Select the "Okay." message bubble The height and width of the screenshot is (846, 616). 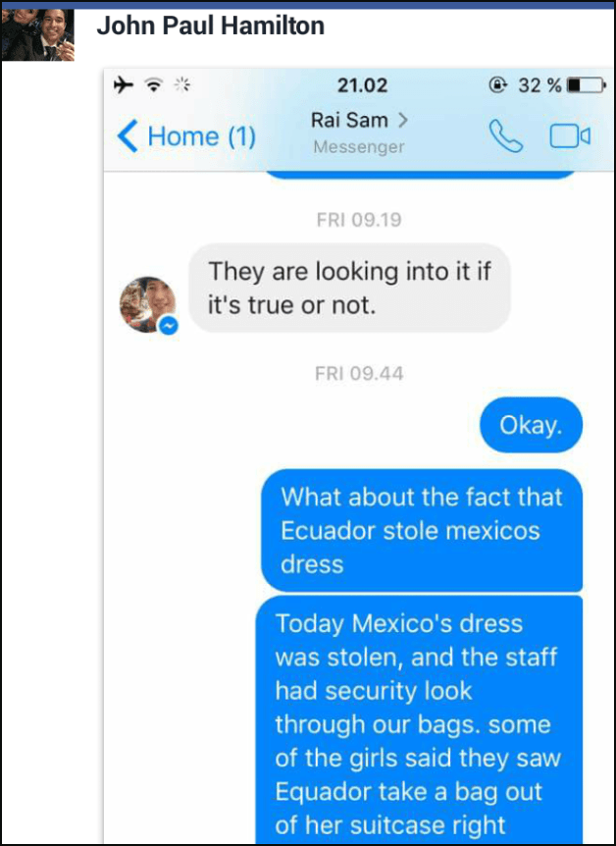[x=531, y=425]
